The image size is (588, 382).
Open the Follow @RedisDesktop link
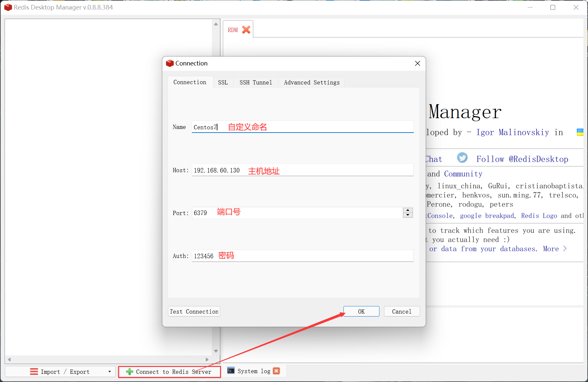[x=522, y=159]
